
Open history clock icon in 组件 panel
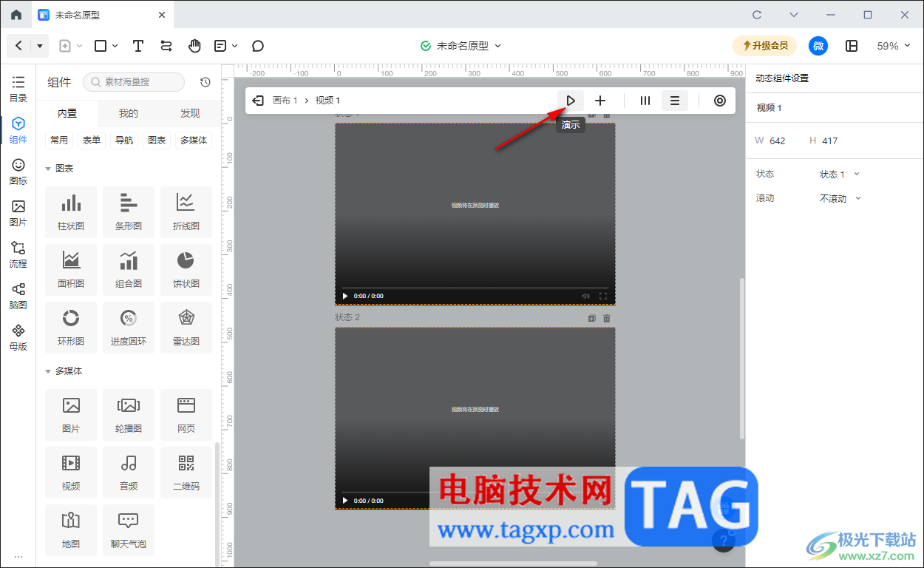[205, 82]
